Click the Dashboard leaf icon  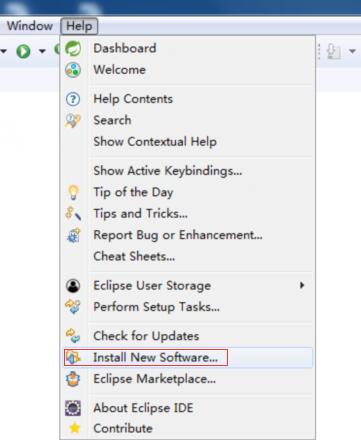tap(73, 49)
